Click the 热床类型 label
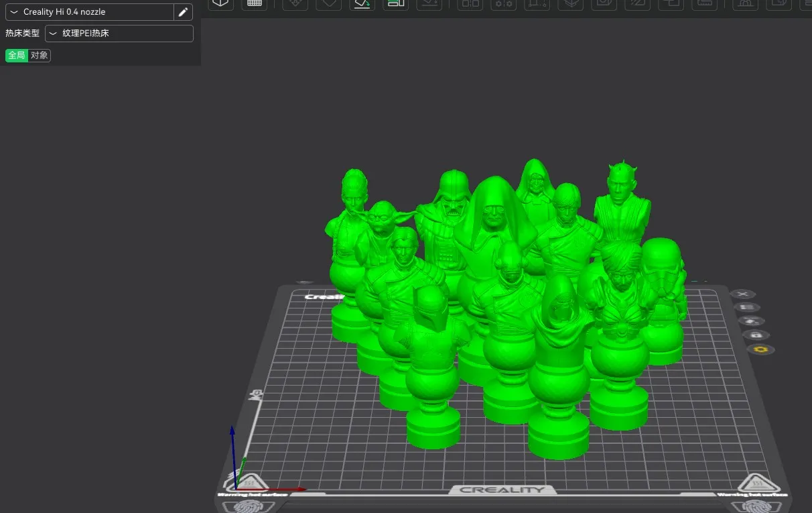The width and height of the screenshot is (812, 513). [23, 33]
